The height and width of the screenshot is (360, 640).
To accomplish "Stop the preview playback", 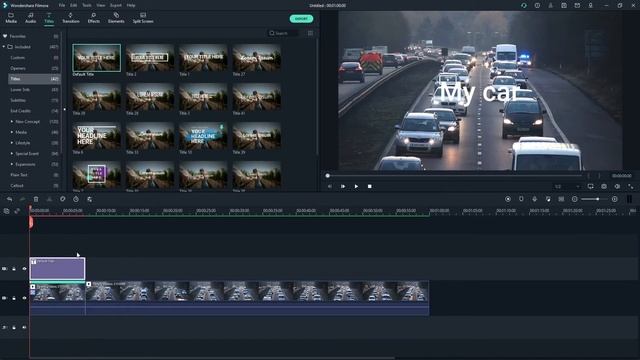I will 369,187.
